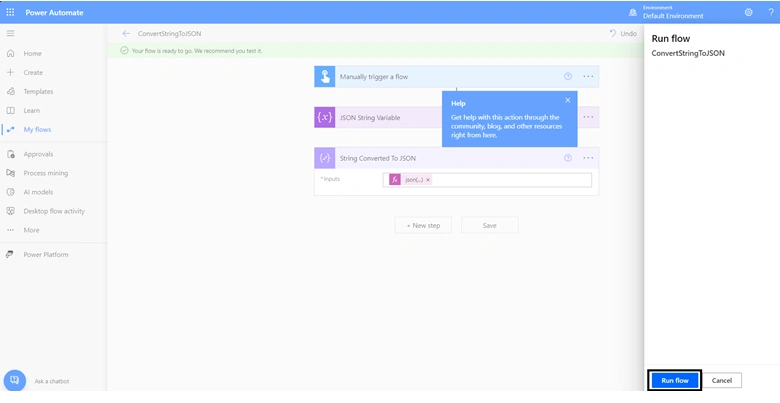Click Undo in the top toolbar
Viewport: 780px width, 403px height.
[623, 33]
